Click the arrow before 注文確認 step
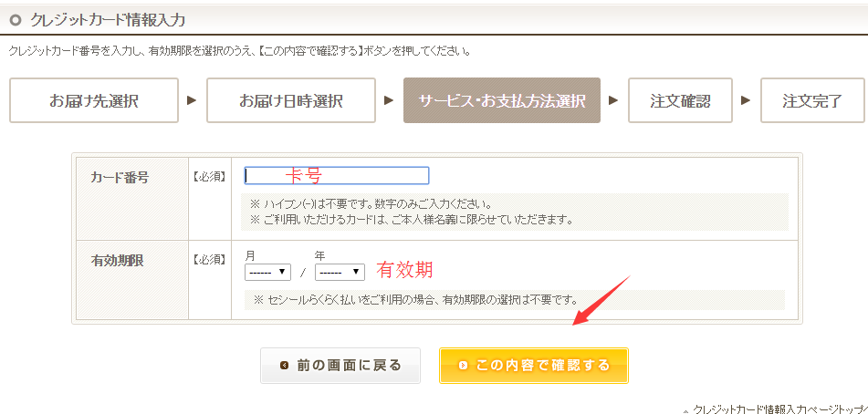The image size is (868, 414). [x=613, y=100]
